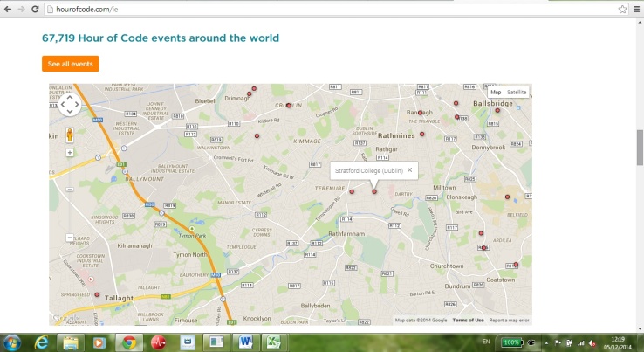
Task: Click the Google logo on the map
Action: [65, 317]
